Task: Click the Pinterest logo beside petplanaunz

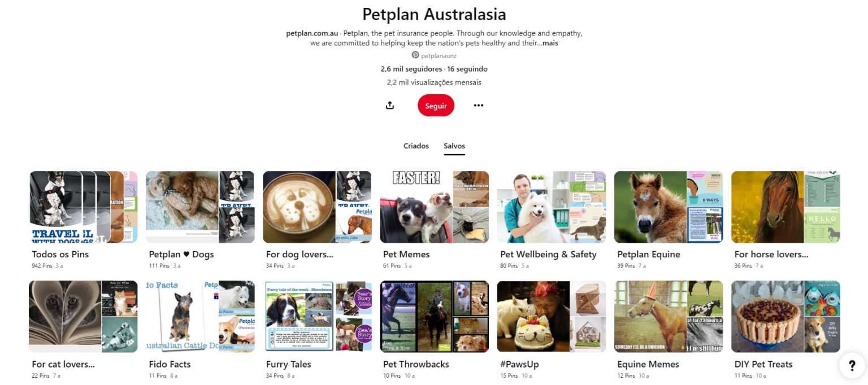Action: click(x=415, y=54)
